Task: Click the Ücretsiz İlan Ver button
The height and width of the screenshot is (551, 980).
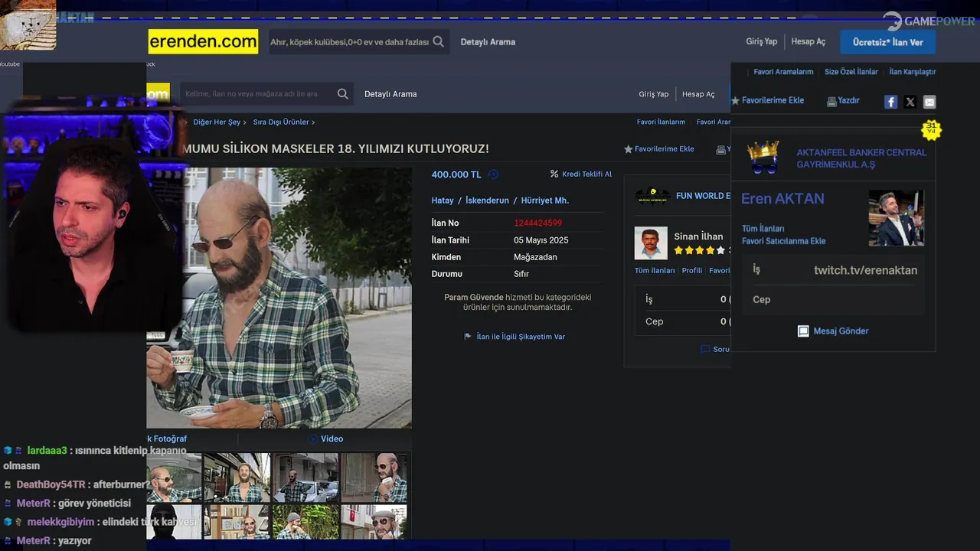Action: click(x=888, y=42)
